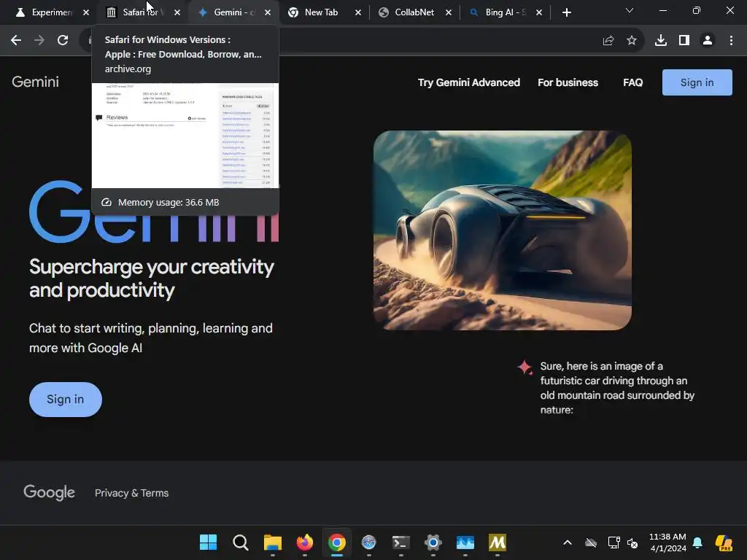
Task: Click the Chrome taskbar icon
Action: point(337,542)
